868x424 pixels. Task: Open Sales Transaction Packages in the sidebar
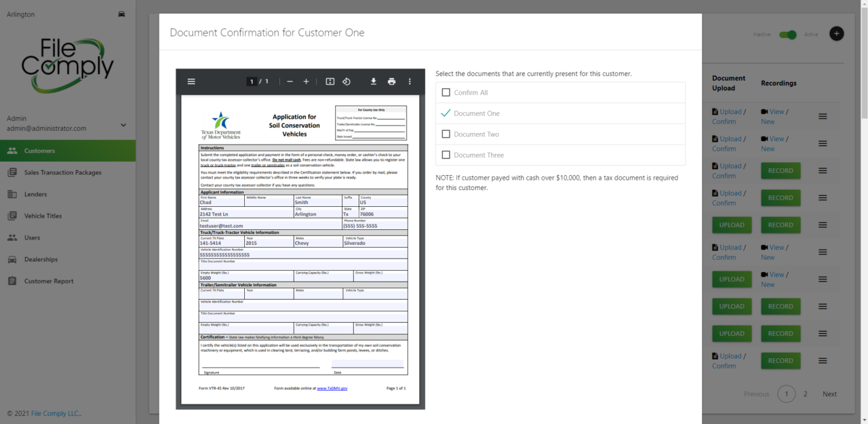[68, 172]
